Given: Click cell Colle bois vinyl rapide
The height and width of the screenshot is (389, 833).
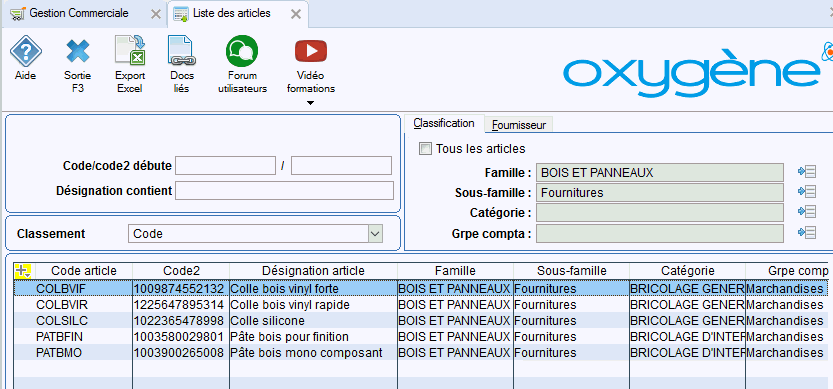Looking at the screenshot, I should (313, 305).
